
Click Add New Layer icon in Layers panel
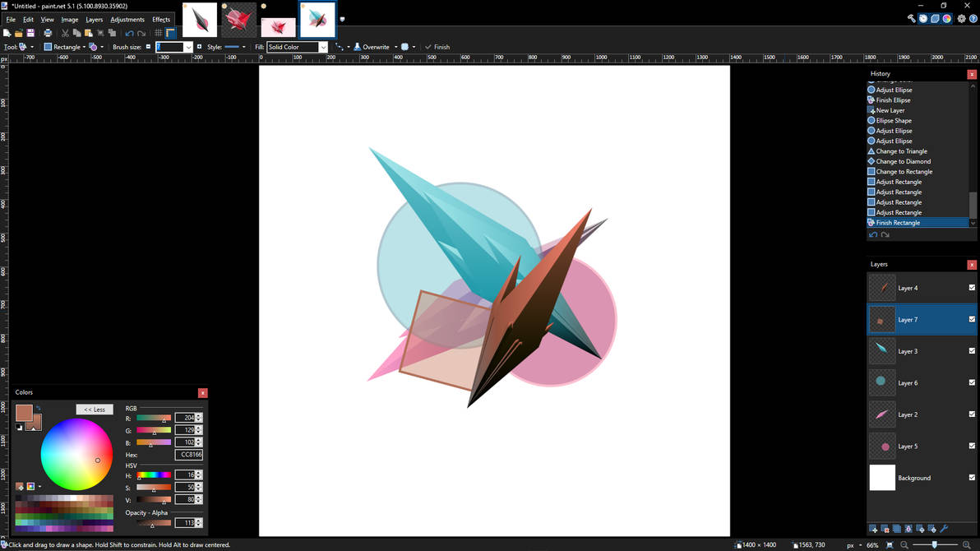coord(873,529)
